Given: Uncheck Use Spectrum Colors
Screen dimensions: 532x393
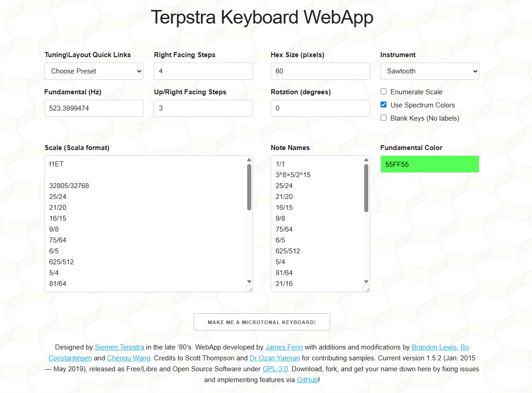Looking at the screenshot, I should point(383,105).
